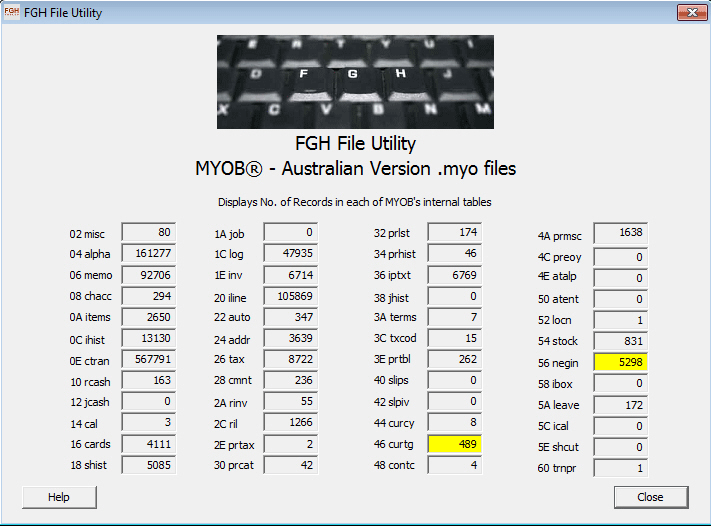
Task: Click the 2E prtax field showing 2
Action: tap(290, 444)
